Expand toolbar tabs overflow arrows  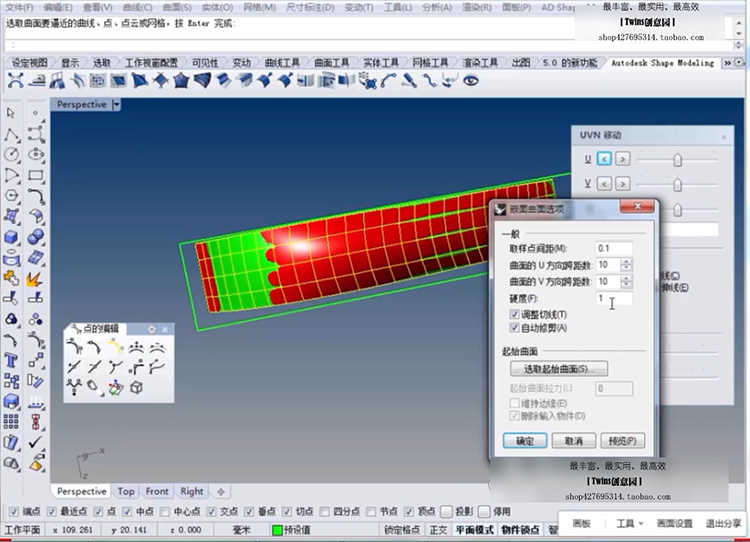click(x=728, y=63)
